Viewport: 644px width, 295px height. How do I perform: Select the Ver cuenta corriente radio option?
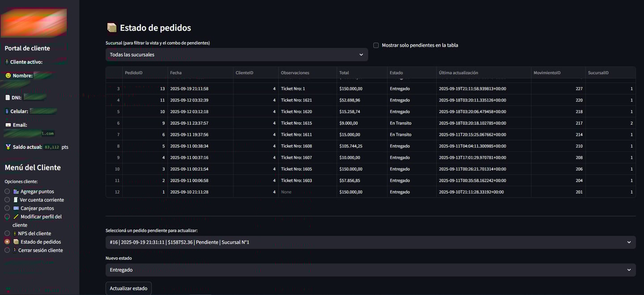(7, 200)
